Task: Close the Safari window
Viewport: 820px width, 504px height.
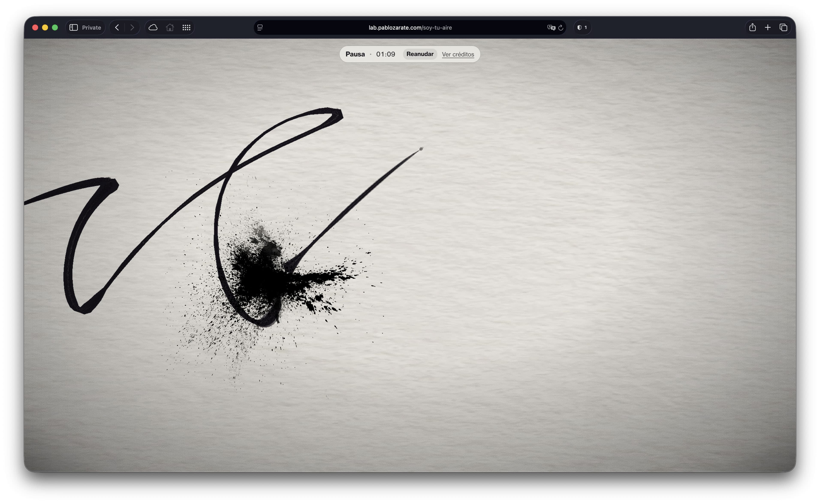Action: (x=35, y=28)
